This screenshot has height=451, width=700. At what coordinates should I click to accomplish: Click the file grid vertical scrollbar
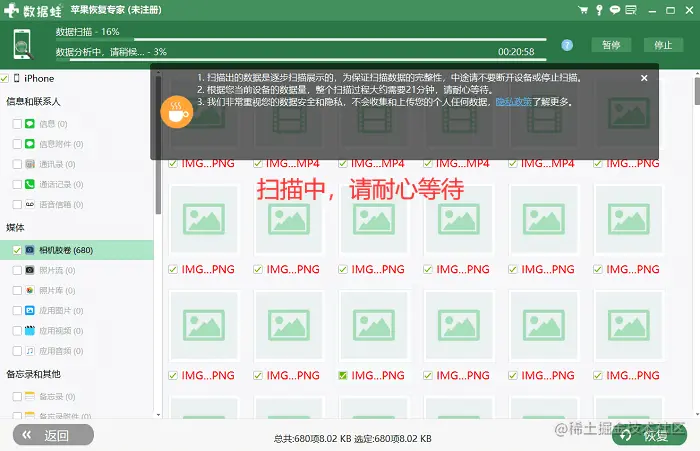pyautogui.click(x=697, y=92)
